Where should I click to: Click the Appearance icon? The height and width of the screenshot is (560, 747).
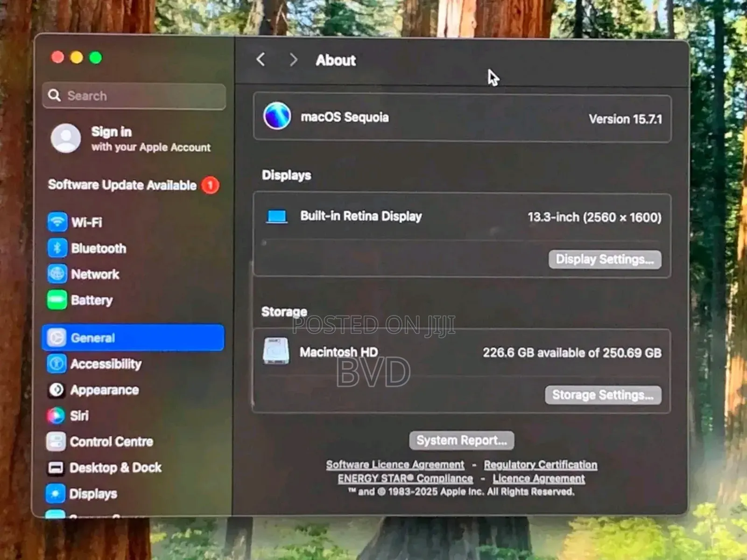56,390
